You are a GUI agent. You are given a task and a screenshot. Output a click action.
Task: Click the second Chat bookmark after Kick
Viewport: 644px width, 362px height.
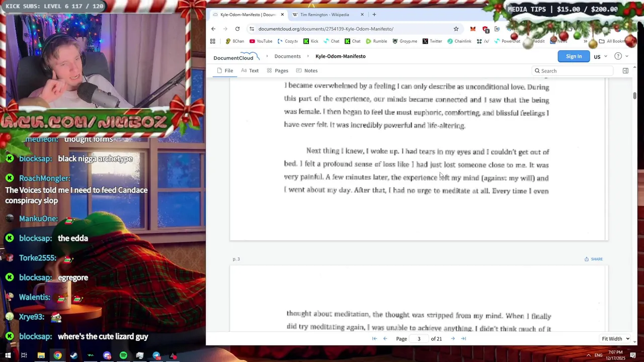353,41
